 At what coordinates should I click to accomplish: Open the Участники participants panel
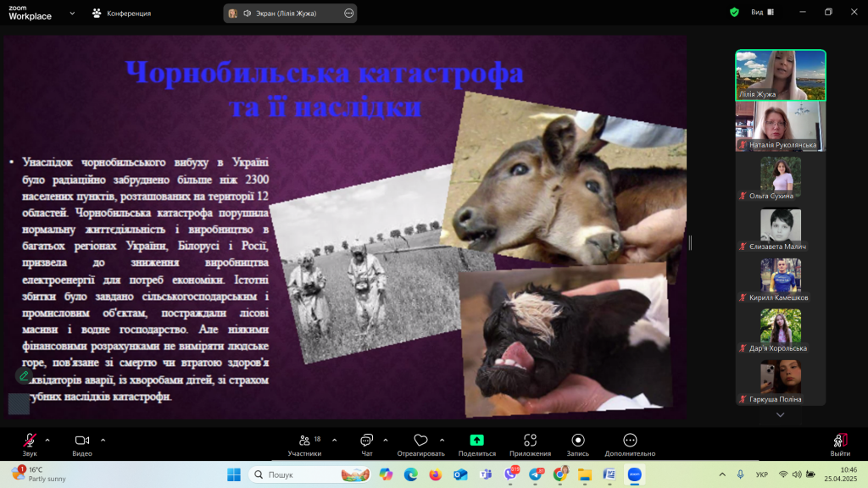304,442
